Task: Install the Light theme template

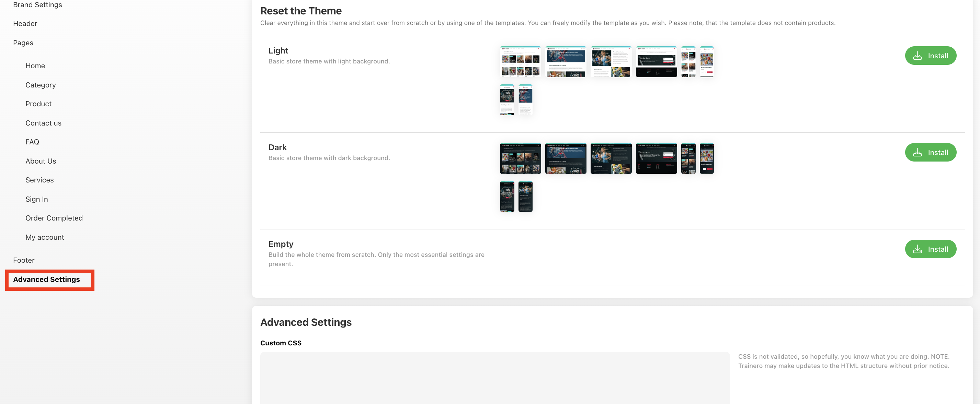Action: (930, 56)
